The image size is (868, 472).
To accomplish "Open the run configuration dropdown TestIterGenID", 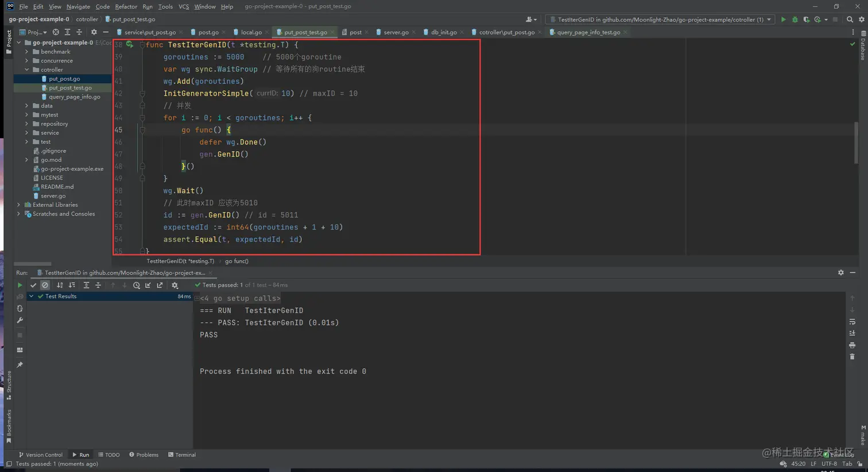I will pos(660,20).
